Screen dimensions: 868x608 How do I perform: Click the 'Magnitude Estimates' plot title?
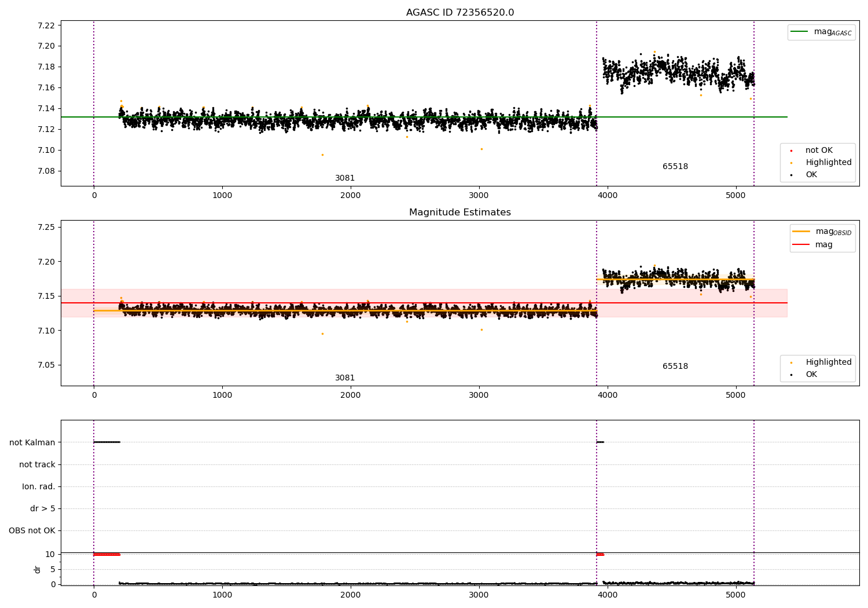click(460, 213)
